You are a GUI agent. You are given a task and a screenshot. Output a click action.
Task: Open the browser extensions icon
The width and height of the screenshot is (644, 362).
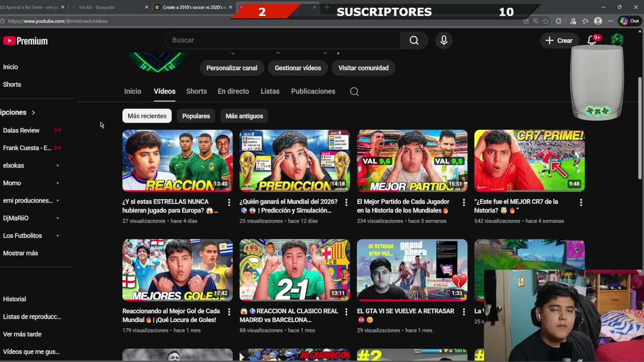[x=558, y=21]
